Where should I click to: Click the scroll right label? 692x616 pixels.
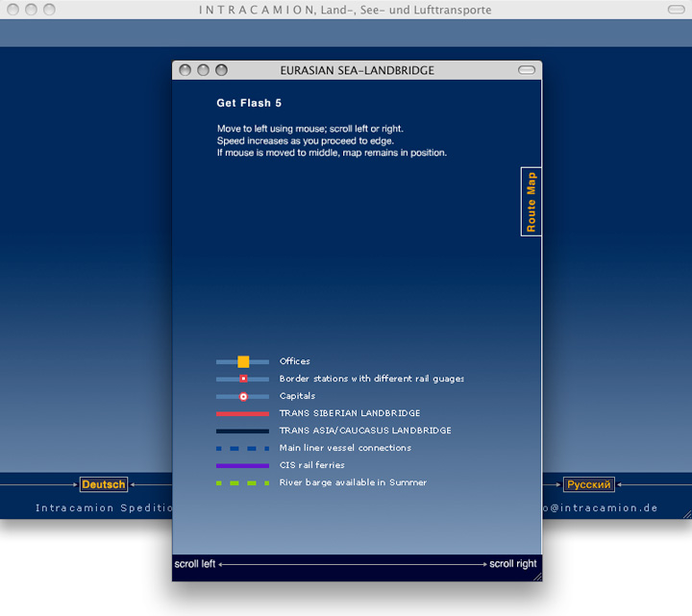513,564
